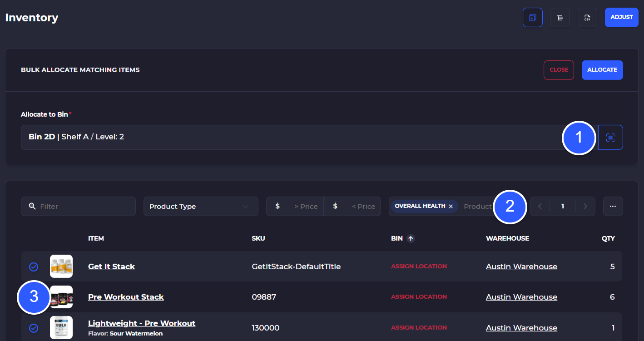Click the 'BULK ALLOCATE MATCHING ITEMS' heading
644x341 pixels.
tap(80, 70)
